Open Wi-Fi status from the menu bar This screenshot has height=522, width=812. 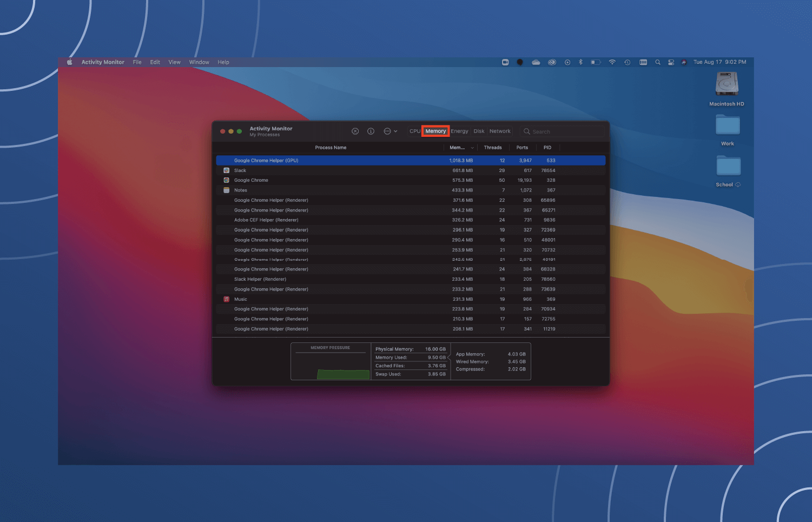612,62
